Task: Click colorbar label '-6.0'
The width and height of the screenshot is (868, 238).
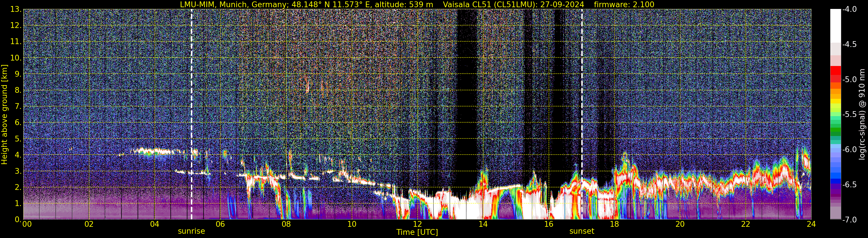Action: tap(849, 149)
